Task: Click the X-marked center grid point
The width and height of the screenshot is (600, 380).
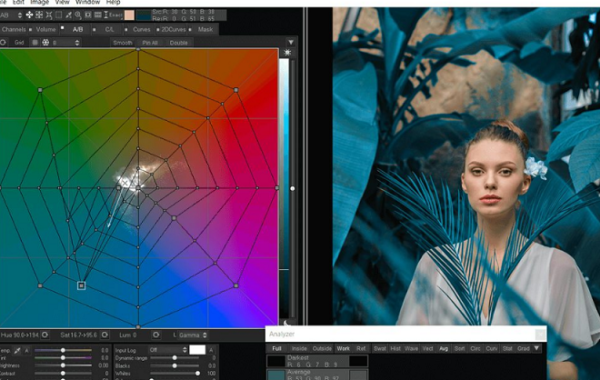Action: [125, 183]
